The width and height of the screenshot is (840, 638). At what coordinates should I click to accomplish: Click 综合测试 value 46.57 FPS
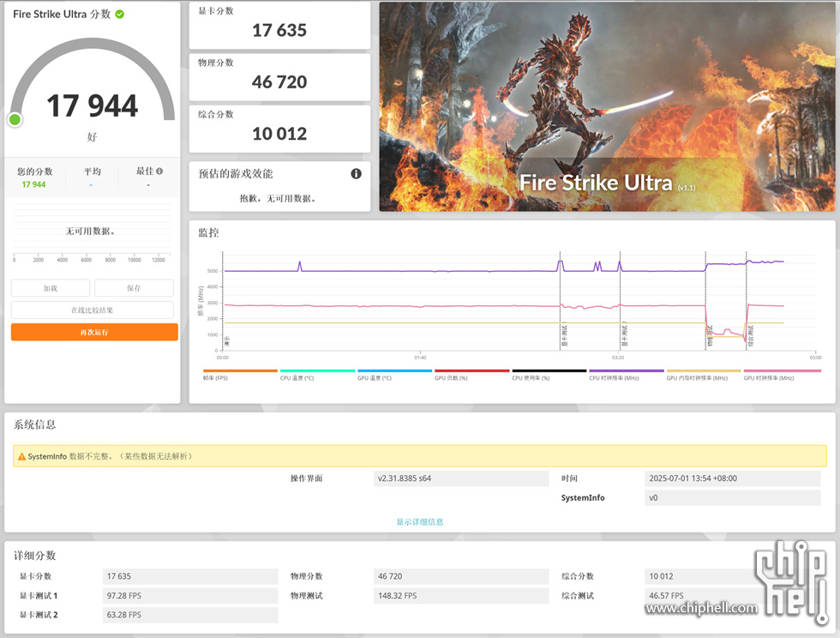click(x=732, y=596)
